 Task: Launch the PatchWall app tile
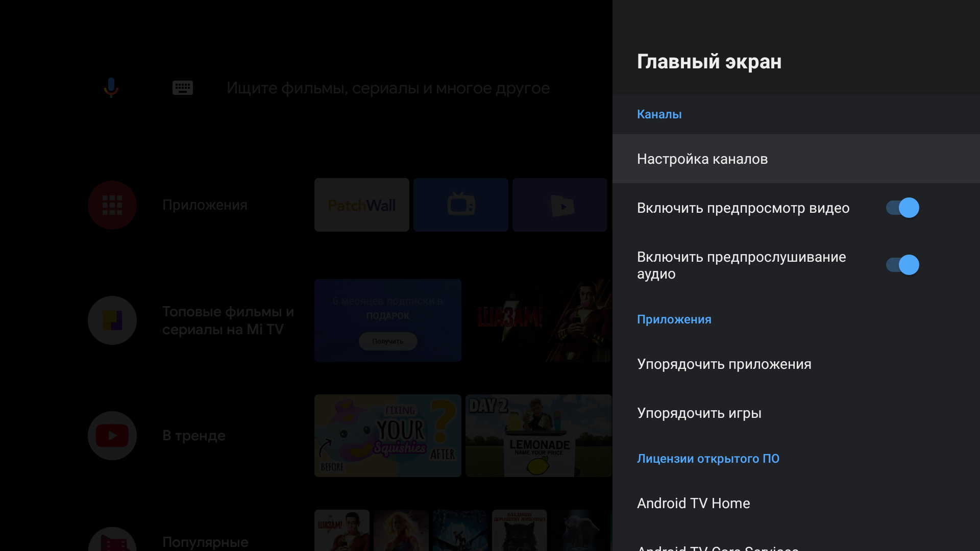tap(361, 205)
